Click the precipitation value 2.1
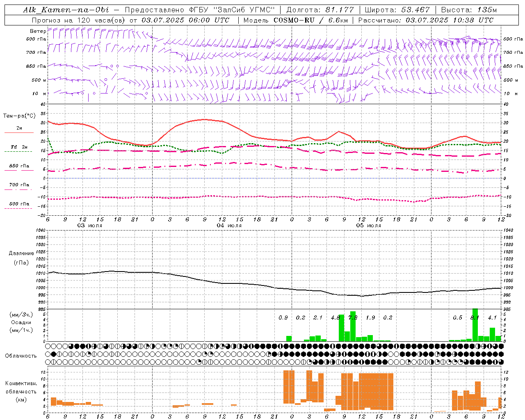This screenshot has width=525, height=420. 318,318
